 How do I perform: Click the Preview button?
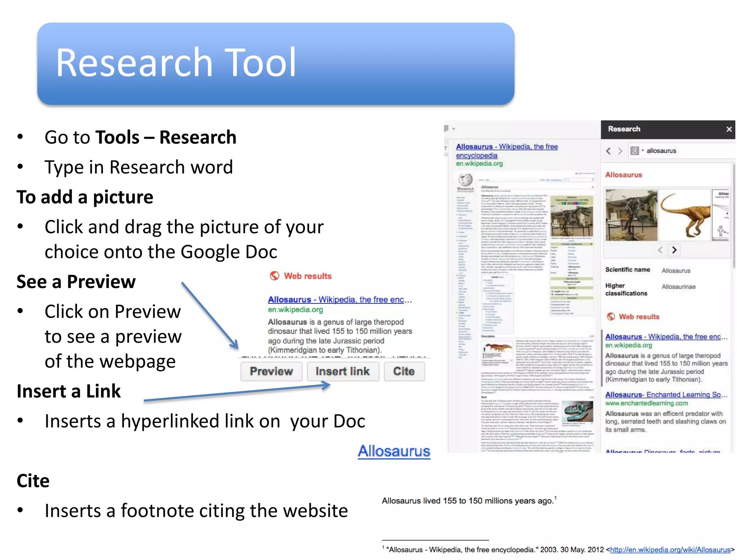(x=271, y=371)
